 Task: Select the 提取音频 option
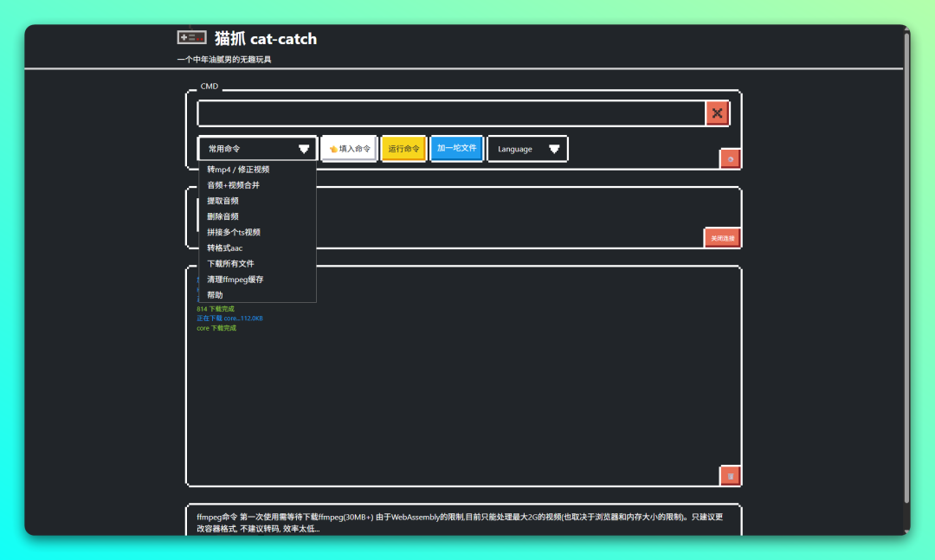point(222,201)
